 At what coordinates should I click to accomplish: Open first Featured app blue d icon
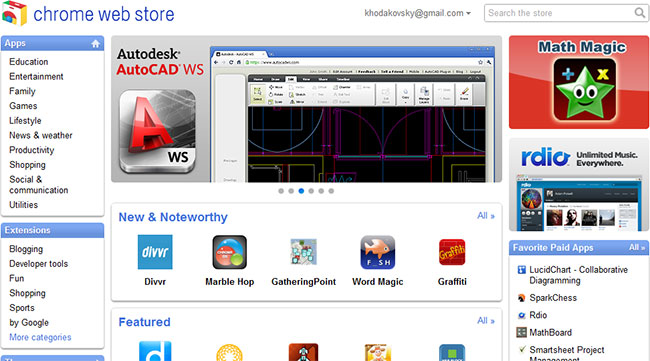click(155, 351)
